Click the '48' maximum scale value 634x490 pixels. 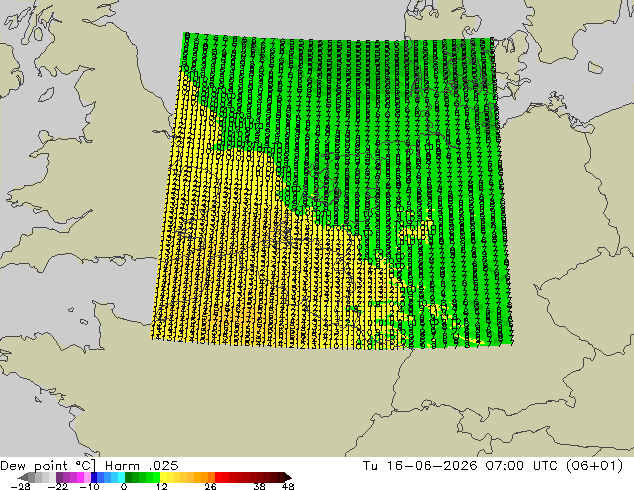288,486
